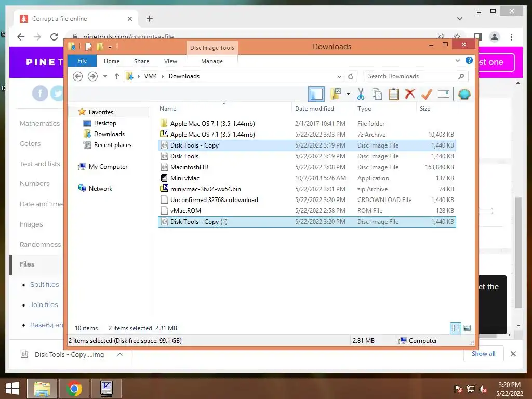Switch to Large icons view in the status bar
This screenshot has height=399, width=532.
467,328
